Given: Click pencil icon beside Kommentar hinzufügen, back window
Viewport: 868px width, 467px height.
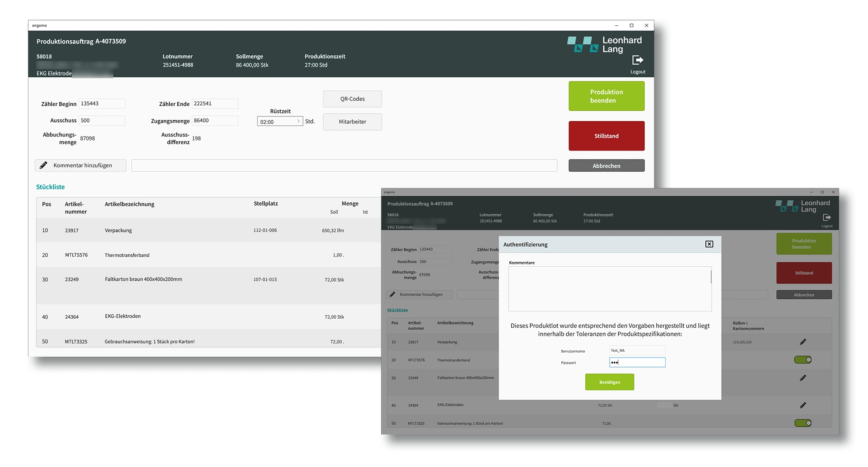Looking at the screenshot, I should [x=43, y=165].
